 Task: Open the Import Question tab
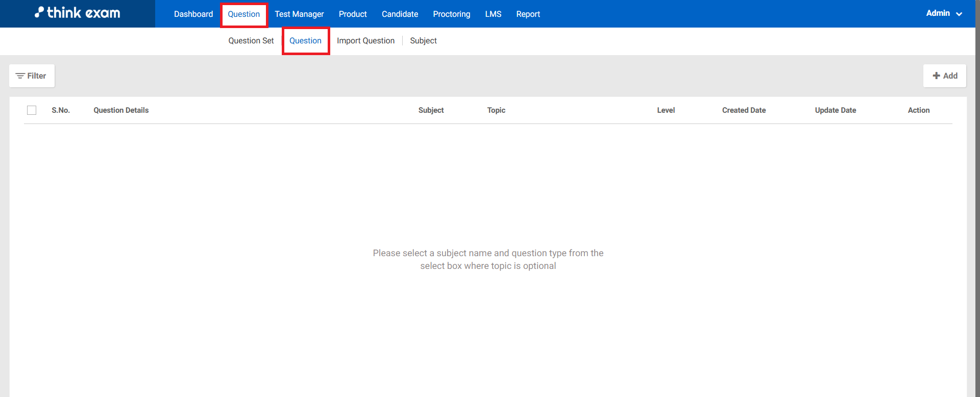point(365,41)
